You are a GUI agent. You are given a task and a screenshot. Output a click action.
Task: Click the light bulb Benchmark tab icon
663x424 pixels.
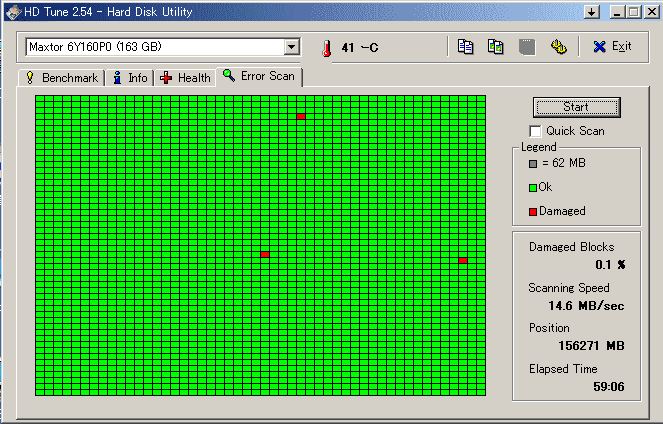coord(30,78)
